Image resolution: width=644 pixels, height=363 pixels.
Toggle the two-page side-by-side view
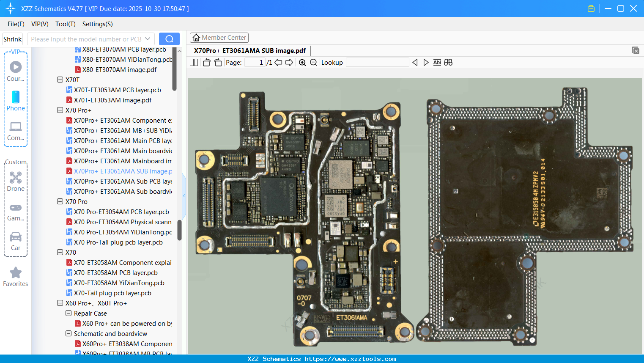[194, 63]
